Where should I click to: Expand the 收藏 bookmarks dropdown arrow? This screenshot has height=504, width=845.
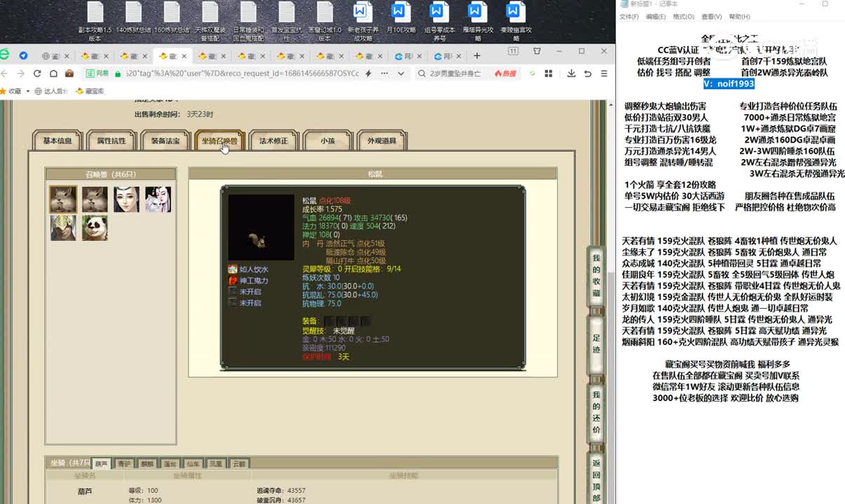click(27, 91)
